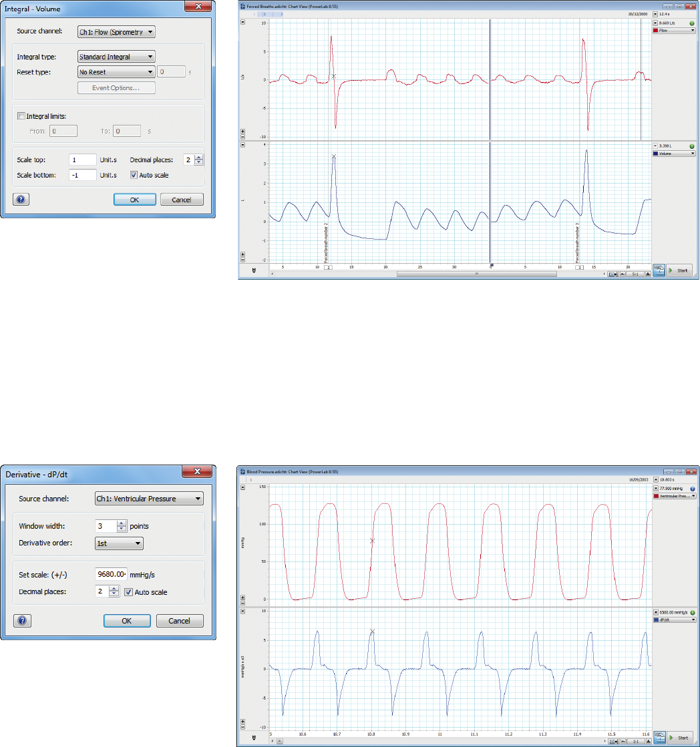
Task: Open the Derivative order dropdown
Action: point(119,543)
